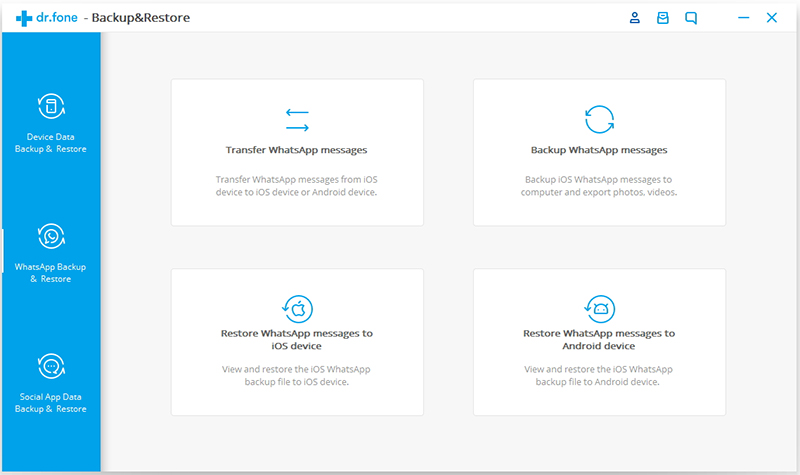Click the 'Backup&Restore' window title text
The width and height of the screenshot is (800, 475).
[141, 18]
